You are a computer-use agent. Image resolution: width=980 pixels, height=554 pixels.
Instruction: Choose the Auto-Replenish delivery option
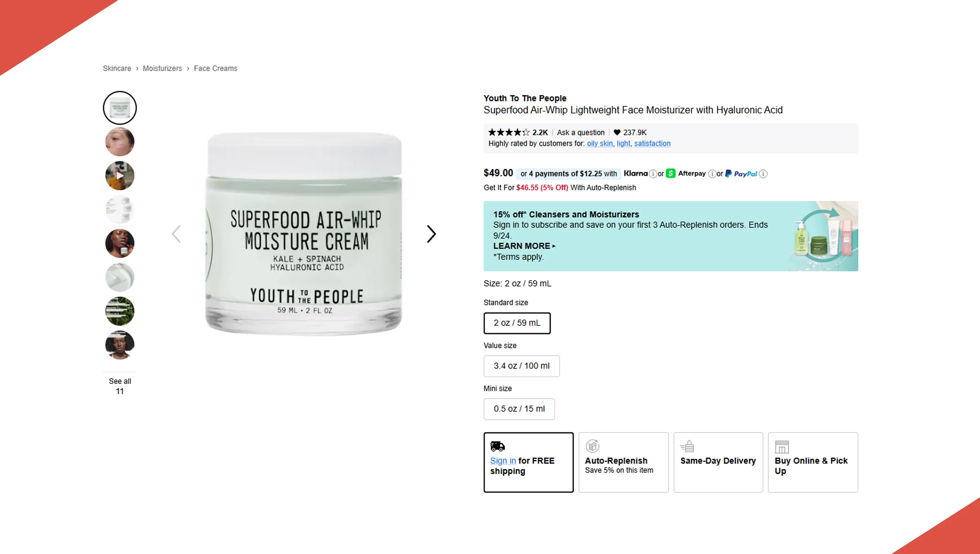coord(623,462)
